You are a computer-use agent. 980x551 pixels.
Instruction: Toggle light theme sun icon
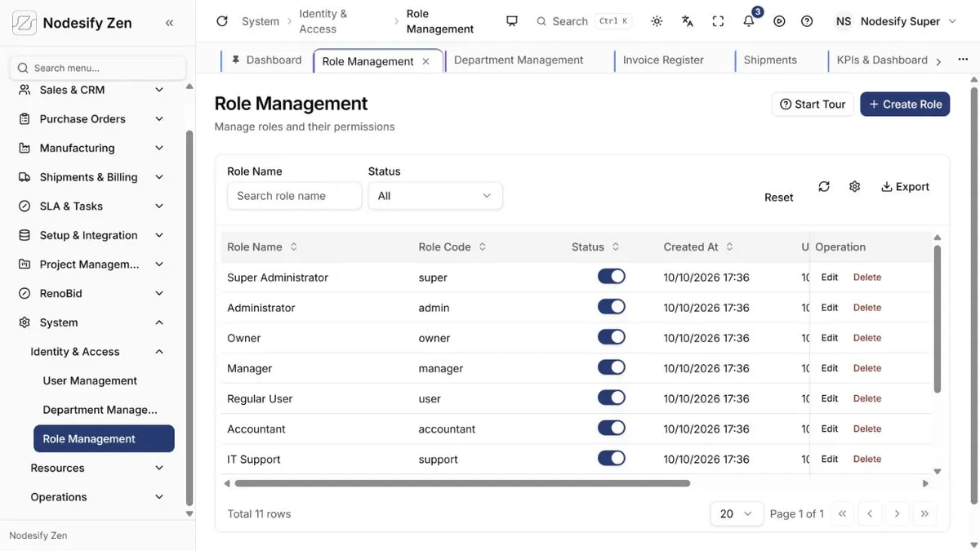(657, 21)
